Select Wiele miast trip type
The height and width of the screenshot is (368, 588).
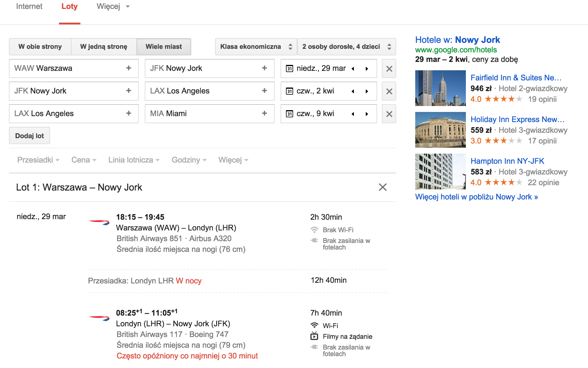click(x=164, y=47)
